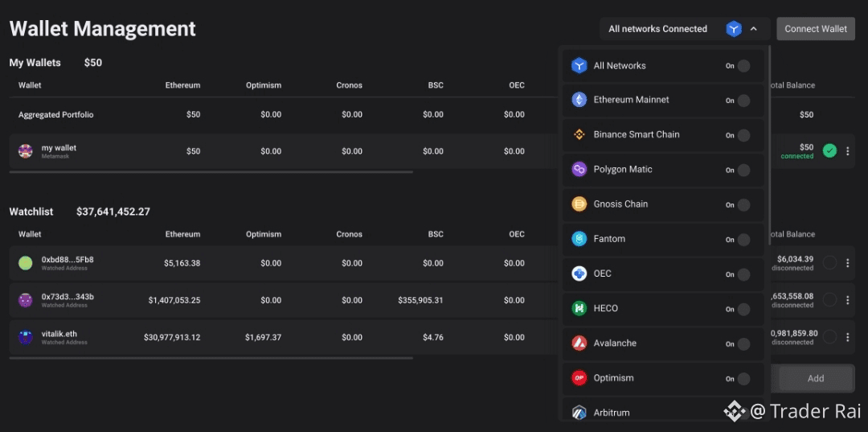Click the HECO green icon
The image size is (868, 432).
click(579, 308)
